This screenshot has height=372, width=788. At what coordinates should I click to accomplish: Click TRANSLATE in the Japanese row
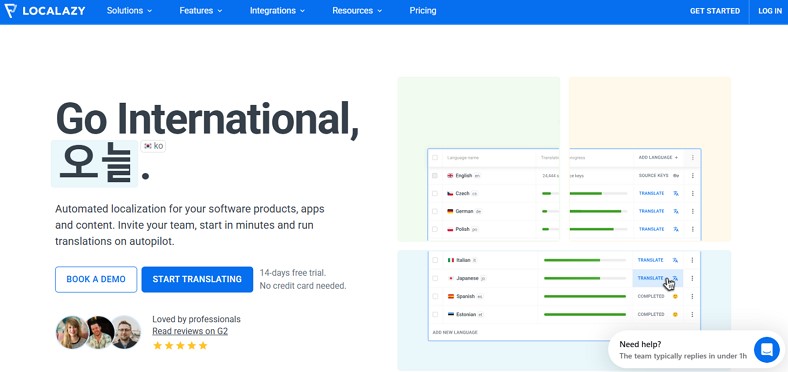[x=650, y=278]
